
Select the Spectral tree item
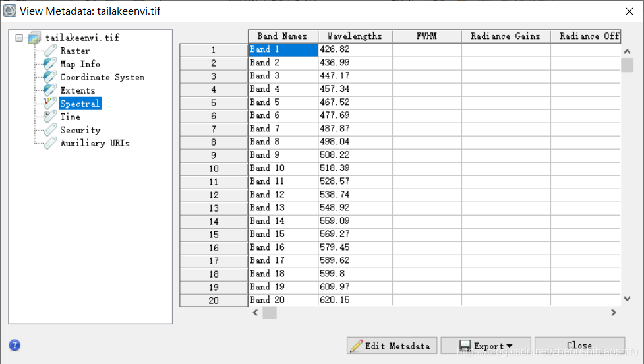click(80, 104)
